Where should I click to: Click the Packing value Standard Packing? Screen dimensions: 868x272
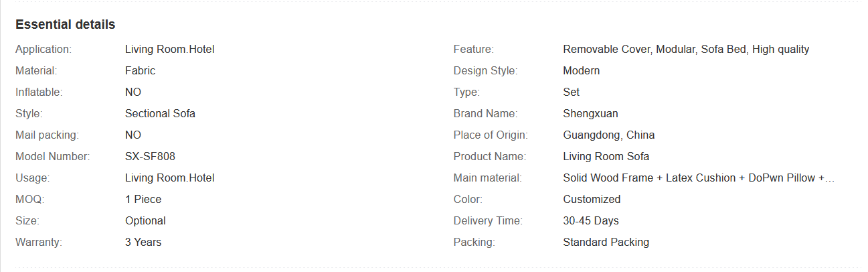click(x=606, y=242)
